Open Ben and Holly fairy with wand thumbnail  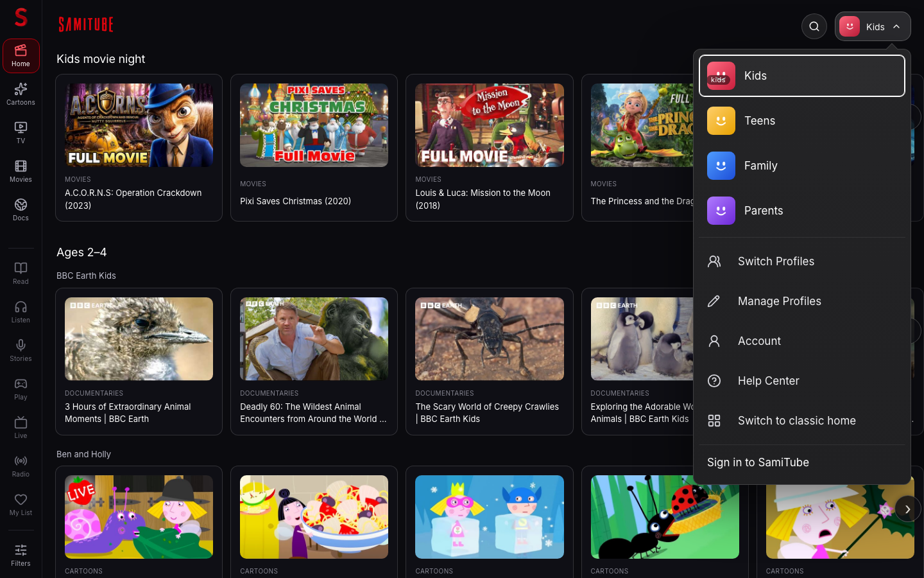(840, 521)
